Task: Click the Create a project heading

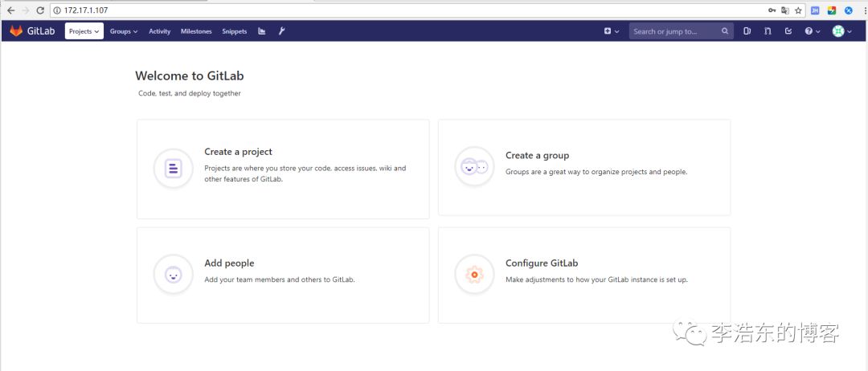Action: (238, 152)
